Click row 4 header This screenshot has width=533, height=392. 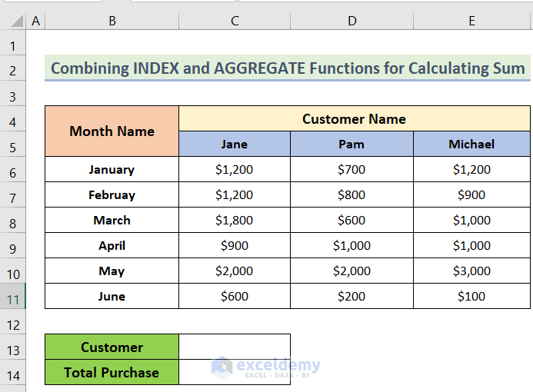12,122
